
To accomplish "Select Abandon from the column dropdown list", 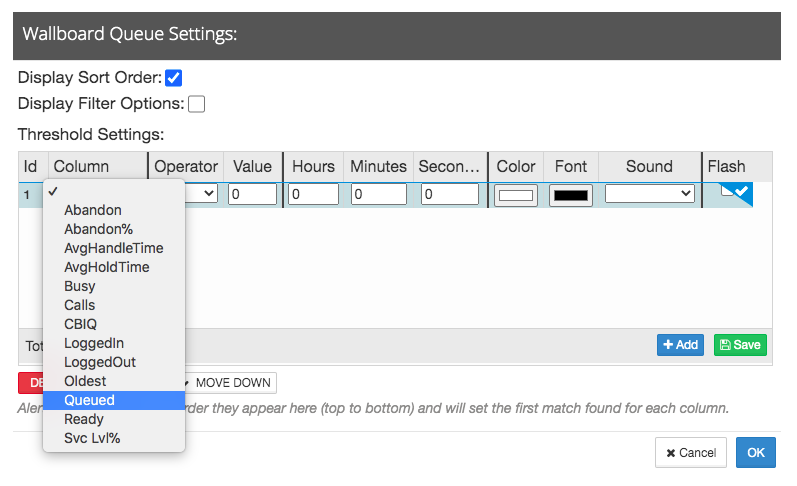I will pos(114,210).
